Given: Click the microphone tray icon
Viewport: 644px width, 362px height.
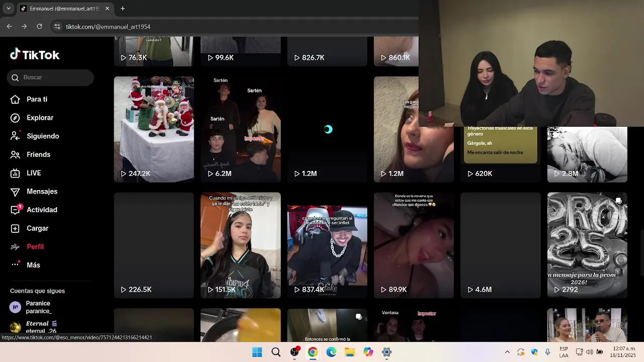Looking at the screenshot, I should 547,352.
